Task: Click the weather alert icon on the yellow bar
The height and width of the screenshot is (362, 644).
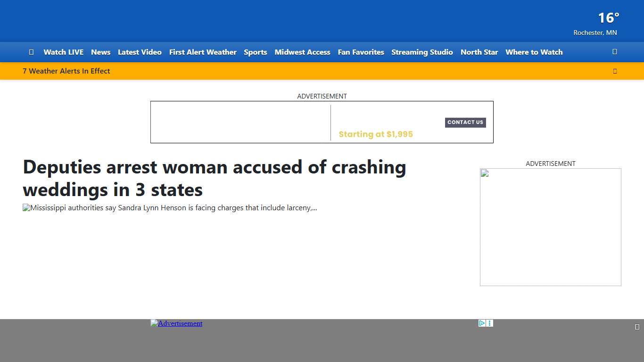Action: tap(615, 71)
